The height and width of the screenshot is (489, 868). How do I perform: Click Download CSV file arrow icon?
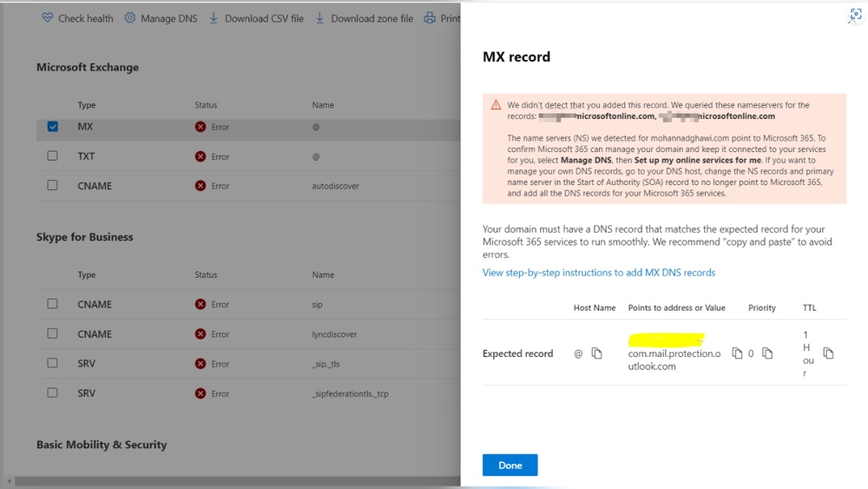click(214, 18)
